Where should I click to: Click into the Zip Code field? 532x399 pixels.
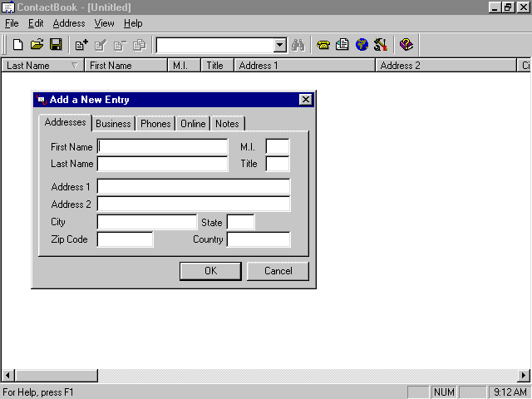(126, 239)
